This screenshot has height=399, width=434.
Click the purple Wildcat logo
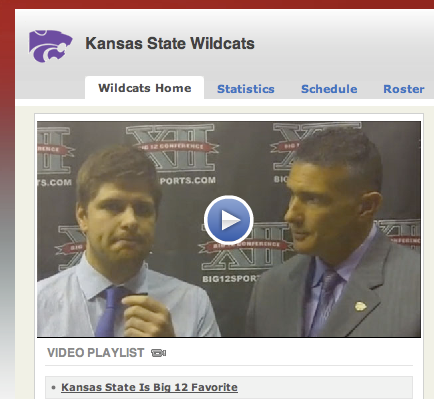[50, 46]
